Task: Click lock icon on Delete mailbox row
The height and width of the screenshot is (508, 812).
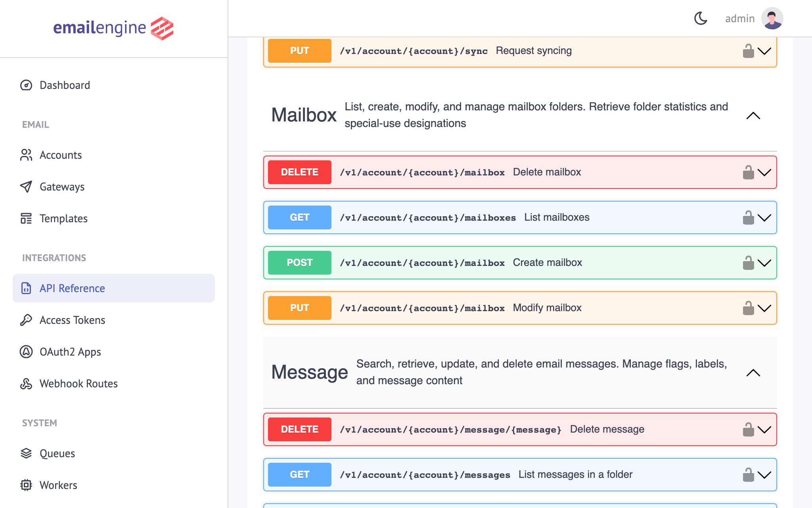Action: (748, 172)
